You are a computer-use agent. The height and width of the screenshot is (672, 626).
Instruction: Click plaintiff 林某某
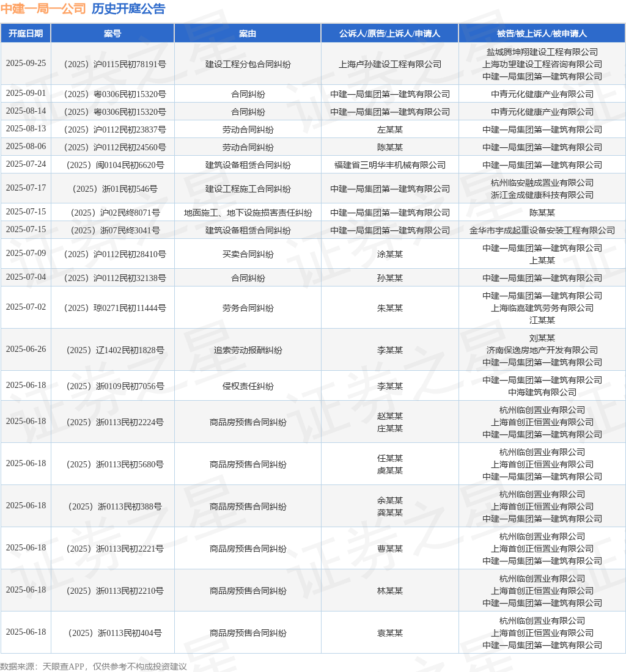tap(390, 591)
